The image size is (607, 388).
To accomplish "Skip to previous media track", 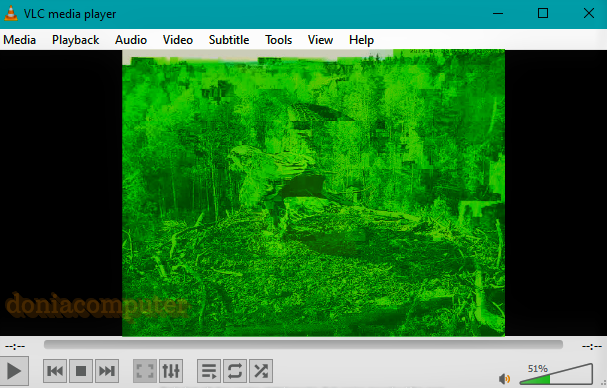I will click(55, 371).
